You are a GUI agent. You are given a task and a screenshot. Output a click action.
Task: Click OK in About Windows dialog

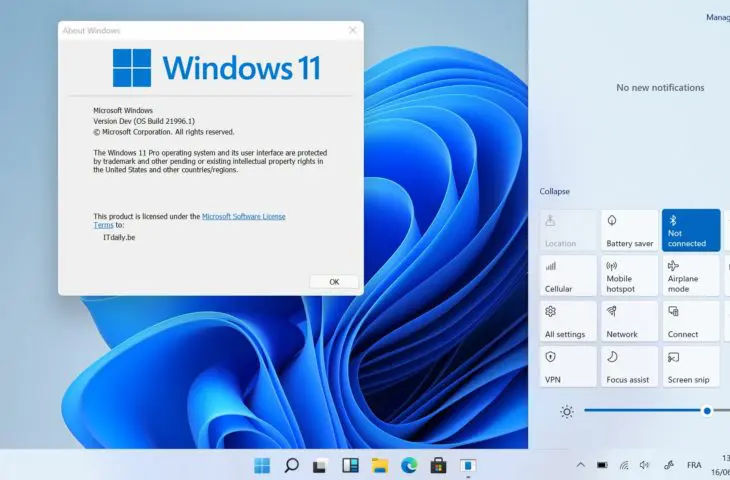tap(334, 282)
